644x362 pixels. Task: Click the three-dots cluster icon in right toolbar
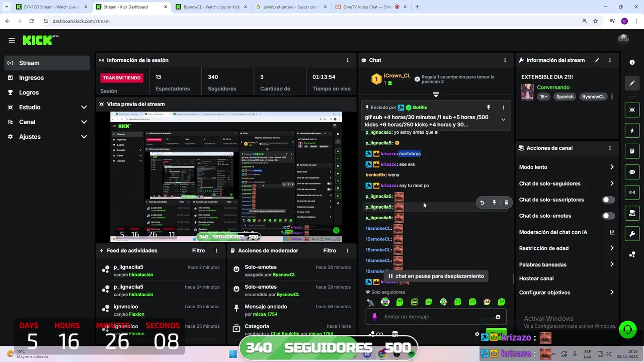pos(632,254)
